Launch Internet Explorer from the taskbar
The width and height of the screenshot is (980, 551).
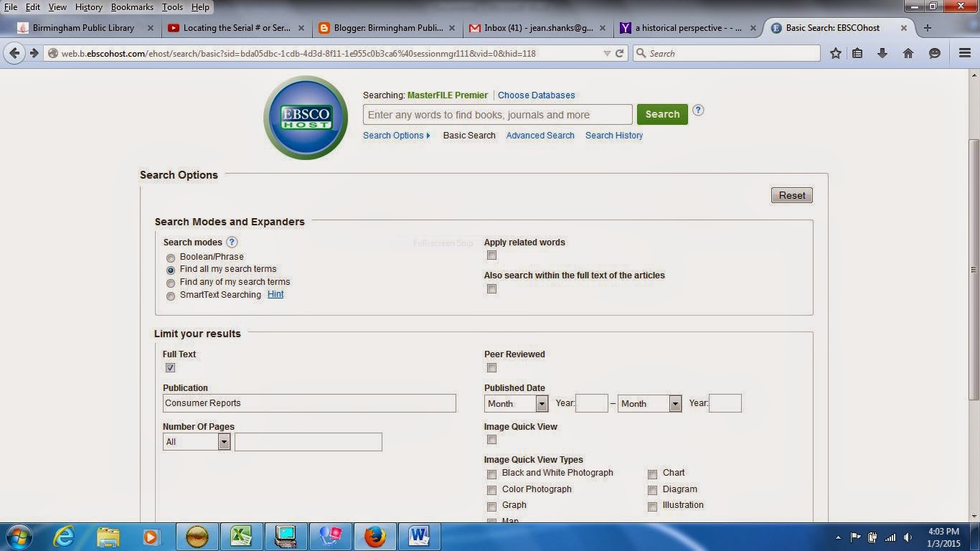tap(64, 537)
